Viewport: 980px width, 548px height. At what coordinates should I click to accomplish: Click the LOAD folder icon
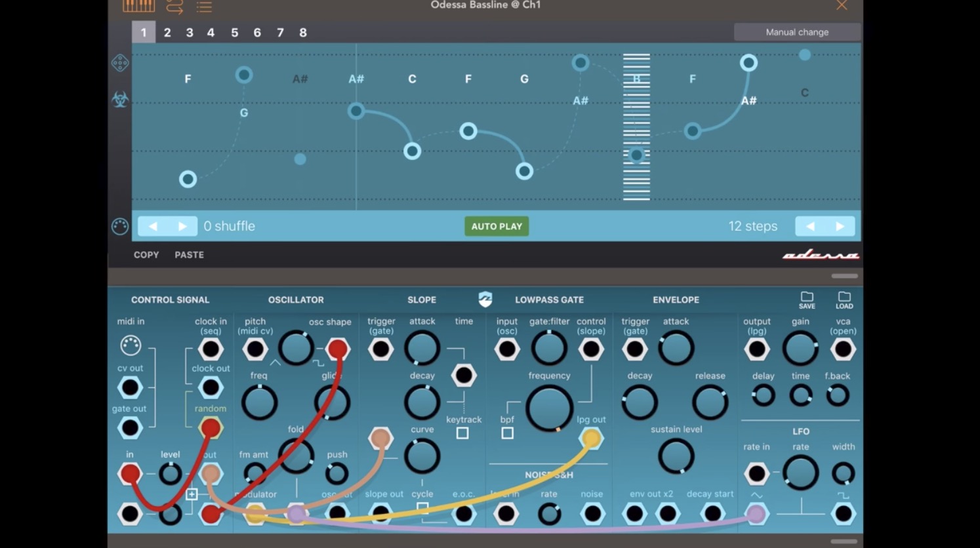[844, 300]
